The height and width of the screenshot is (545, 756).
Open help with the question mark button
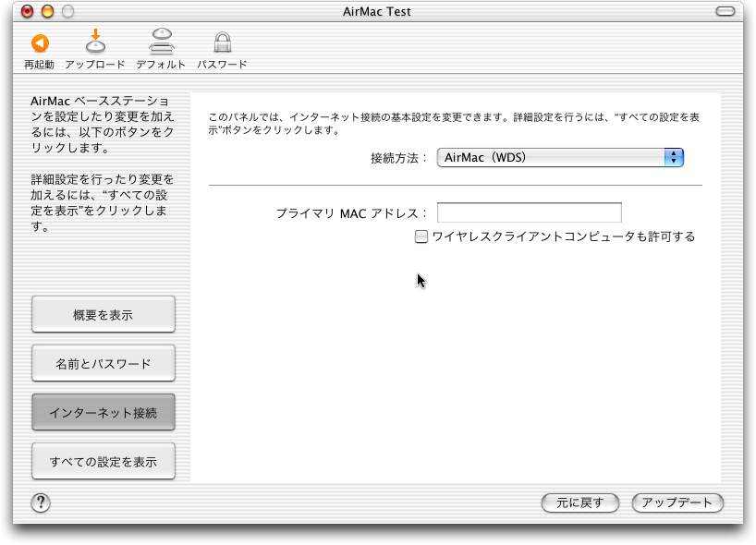(41, 503)
